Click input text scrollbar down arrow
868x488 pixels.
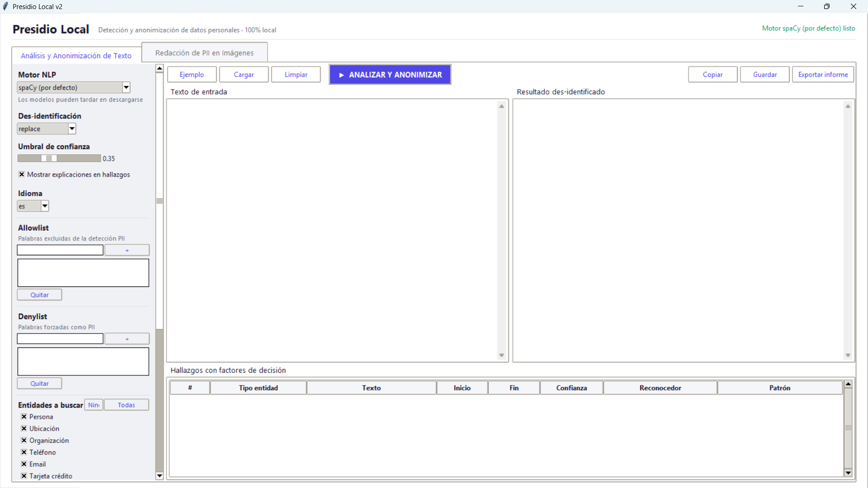(x=501, y=356)
